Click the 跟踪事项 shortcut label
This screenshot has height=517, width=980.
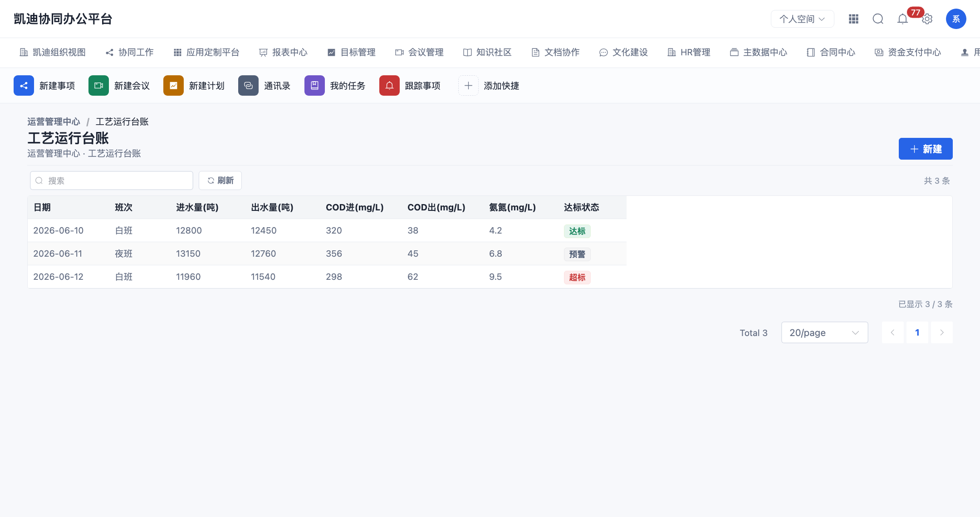click(422, 86)
